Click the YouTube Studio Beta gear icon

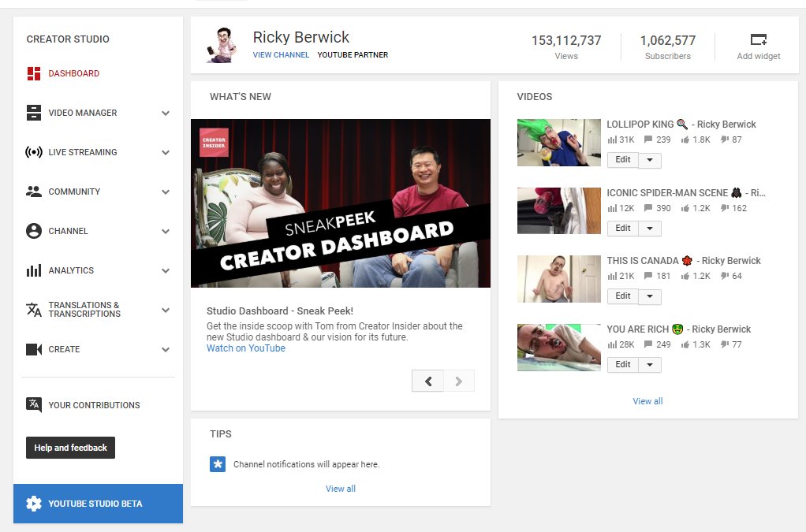(34, 504)
